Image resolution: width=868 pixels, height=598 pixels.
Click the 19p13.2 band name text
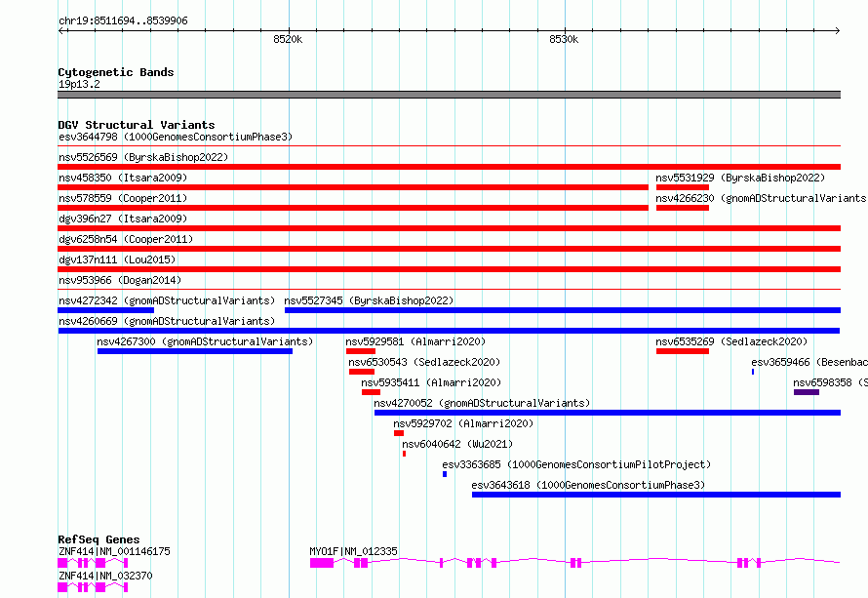coord(79,84)
